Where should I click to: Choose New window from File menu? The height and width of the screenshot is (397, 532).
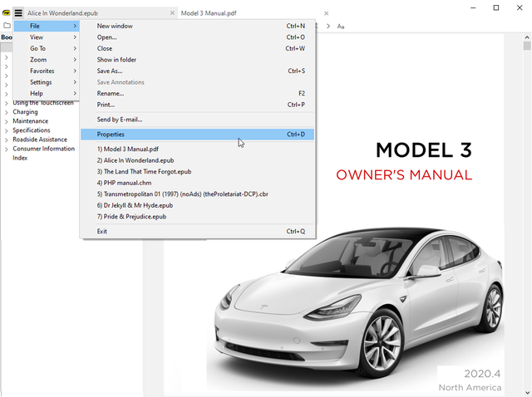198,26
